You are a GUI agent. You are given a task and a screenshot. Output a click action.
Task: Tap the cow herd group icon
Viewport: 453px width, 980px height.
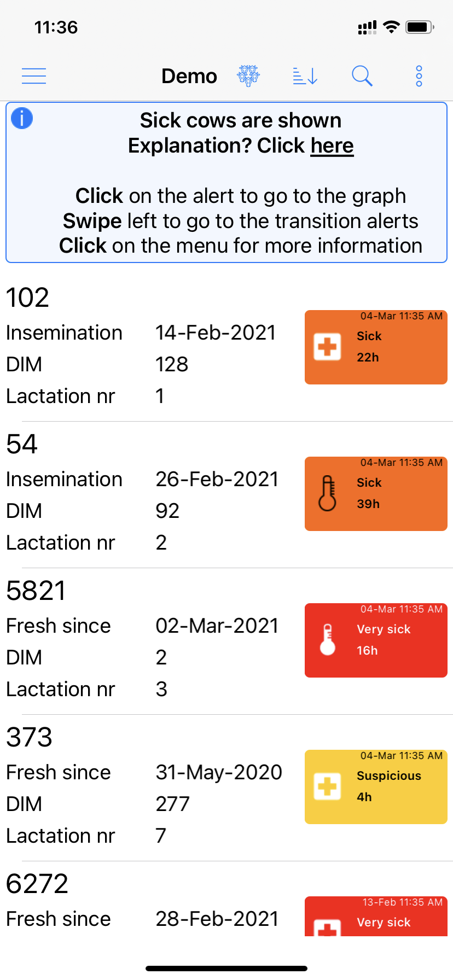pos(248,76)
